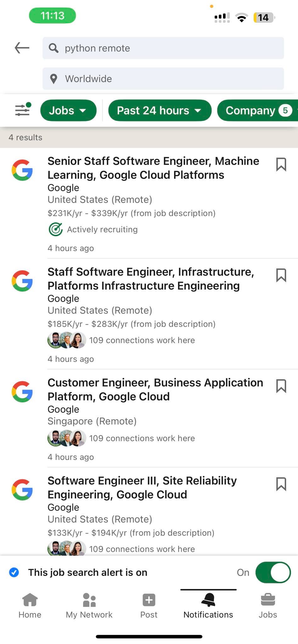Edit the Worldwide location field

163,79
